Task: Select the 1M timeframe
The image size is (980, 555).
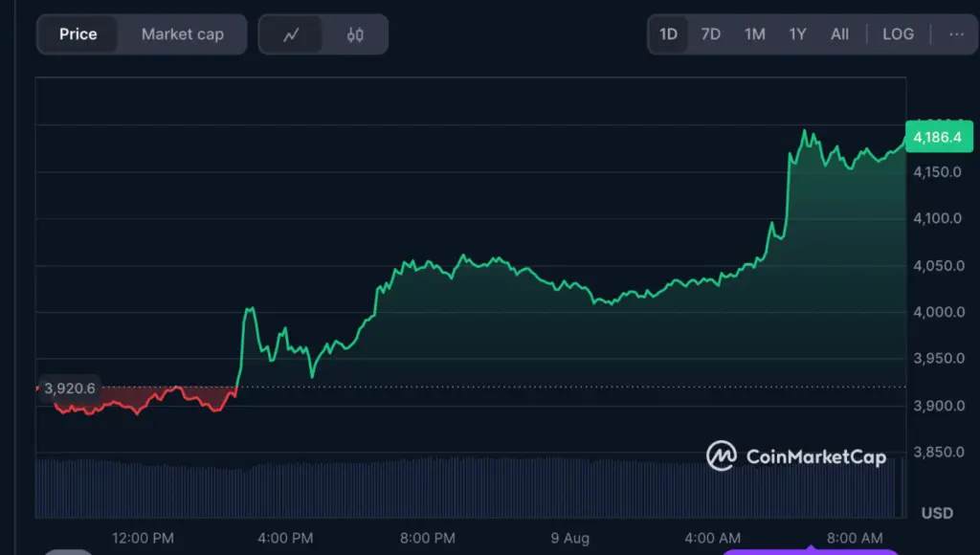Action: point(754,33)
